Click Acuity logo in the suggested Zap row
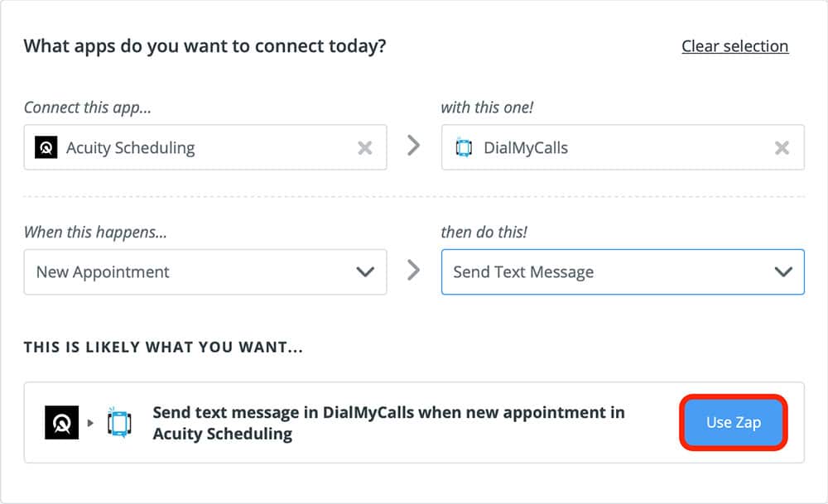828x504 pixels. [60, 423]
